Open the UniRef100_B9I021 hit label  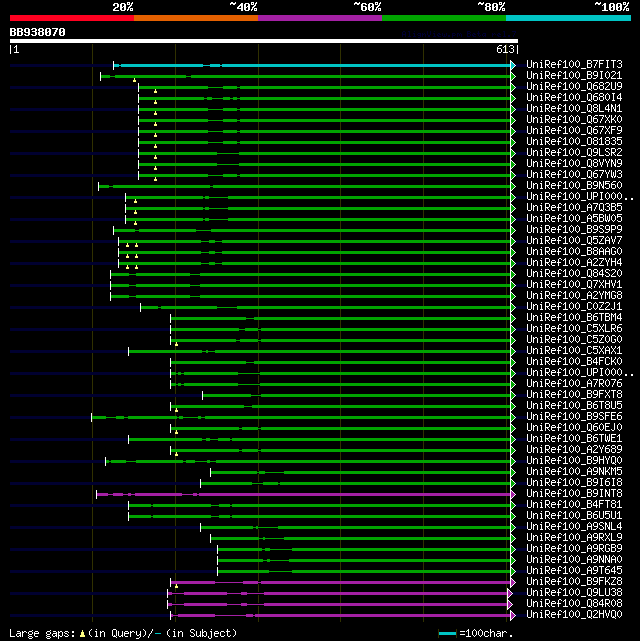click(x=574, y=76)
